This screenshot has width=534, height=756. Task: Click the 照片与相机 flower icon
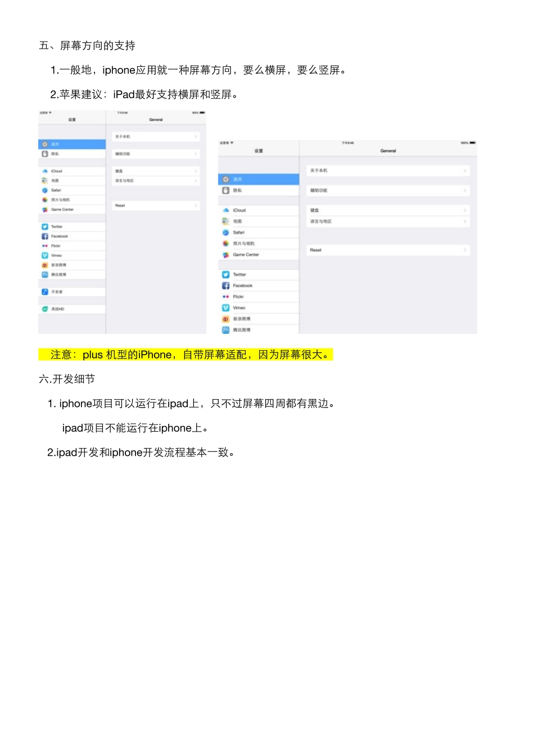(x=45, y=200)
